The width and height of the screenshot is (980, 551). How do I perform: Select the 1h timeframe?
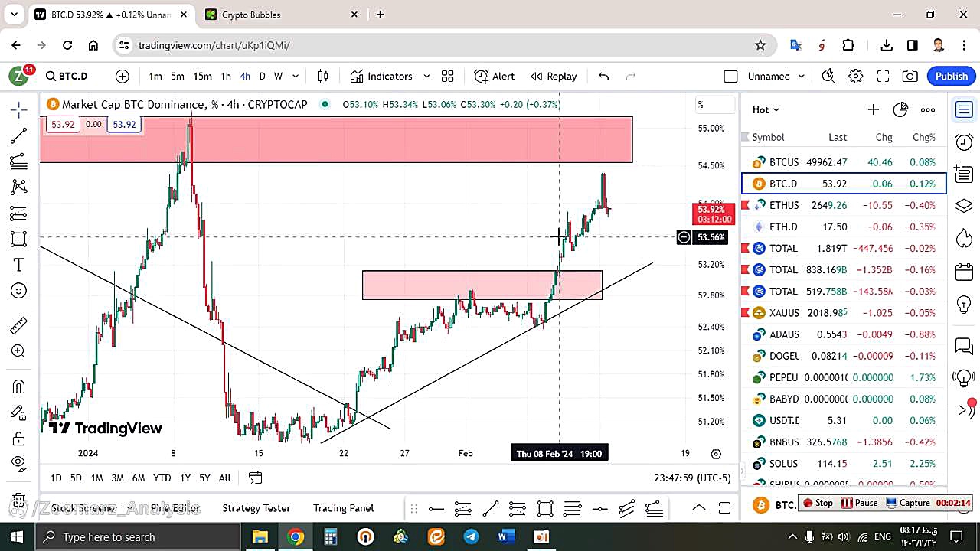(226, 76)
